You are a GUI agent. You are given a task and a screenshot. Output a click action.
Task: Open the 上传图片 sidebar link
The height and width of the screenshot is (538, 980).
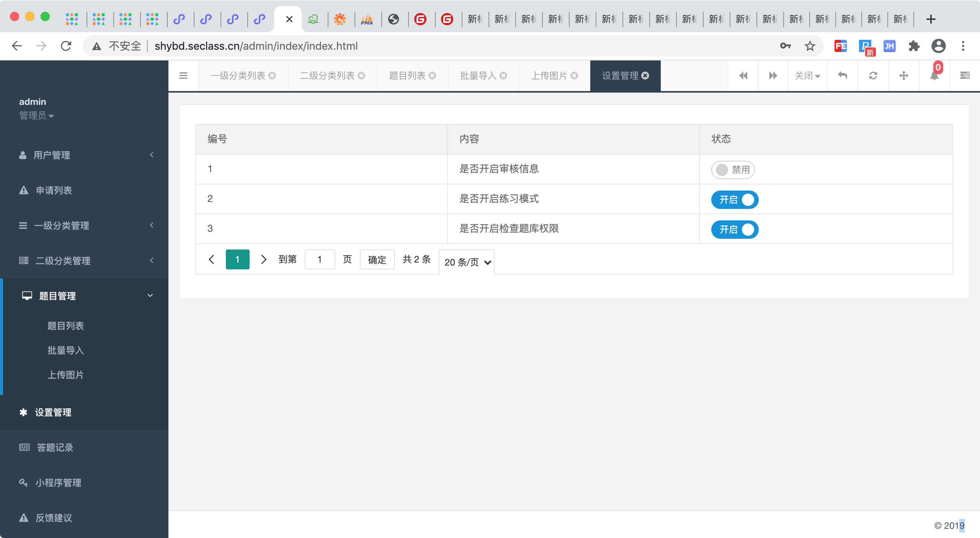click(65, 375)
